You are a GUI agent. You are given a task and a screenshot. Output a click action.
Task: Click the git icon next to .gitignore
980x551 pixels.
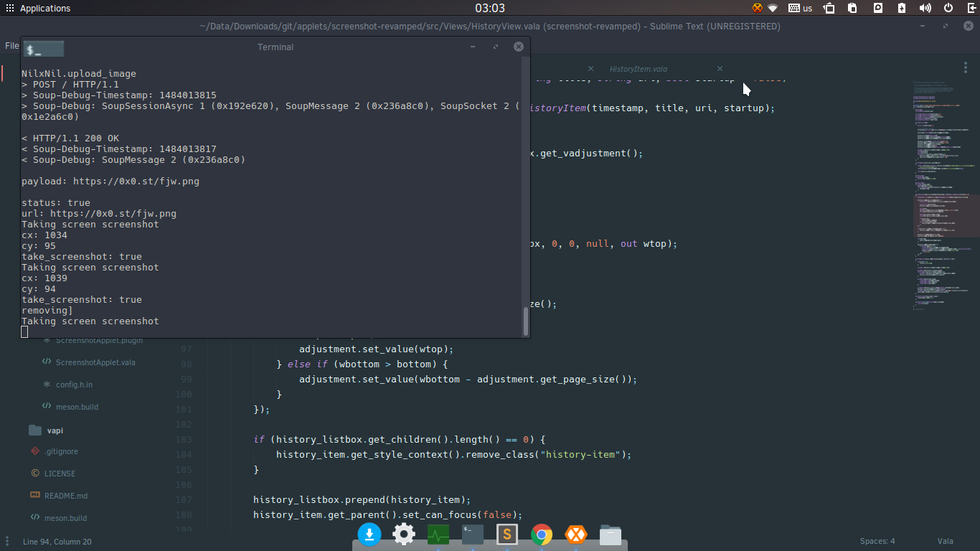pos(35,451)
